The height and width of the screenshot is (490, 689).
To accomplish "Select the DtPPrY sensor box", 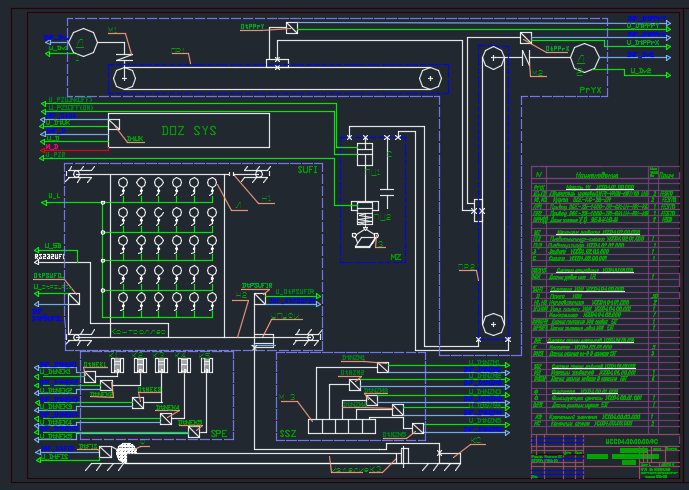I will click(291, 28).
